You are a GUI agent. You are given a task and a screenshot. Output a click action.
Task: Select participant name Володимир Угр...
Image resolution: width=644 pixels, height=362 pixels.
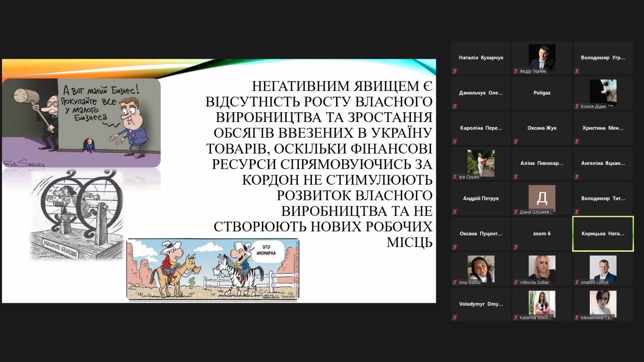603,58
